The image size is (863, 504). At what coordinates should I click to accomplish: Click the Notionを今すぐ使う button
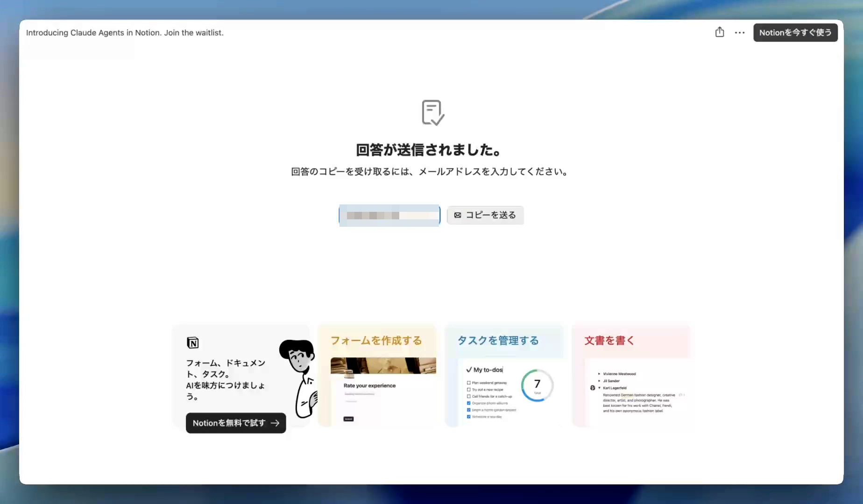click(x=795, y=33)
